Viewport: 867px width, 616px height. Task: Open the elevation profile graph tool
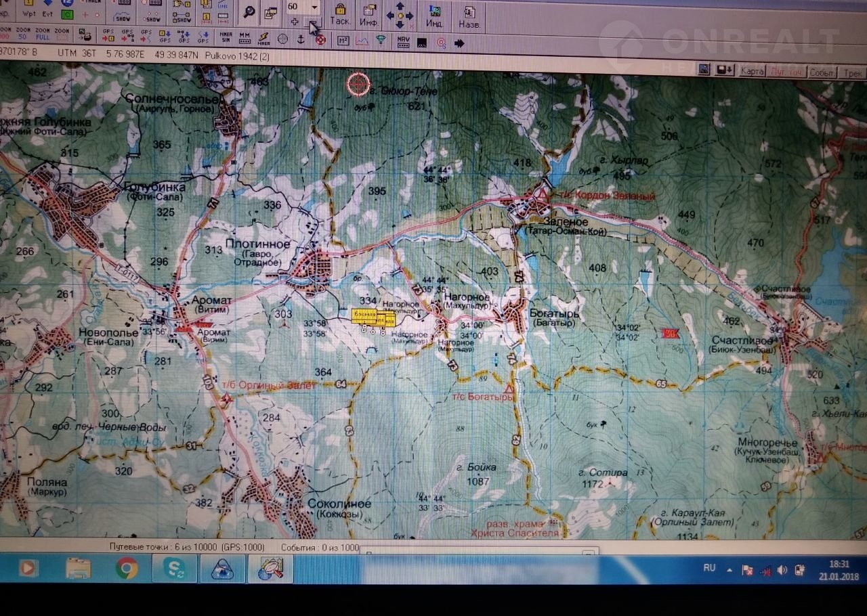(362, 41)
